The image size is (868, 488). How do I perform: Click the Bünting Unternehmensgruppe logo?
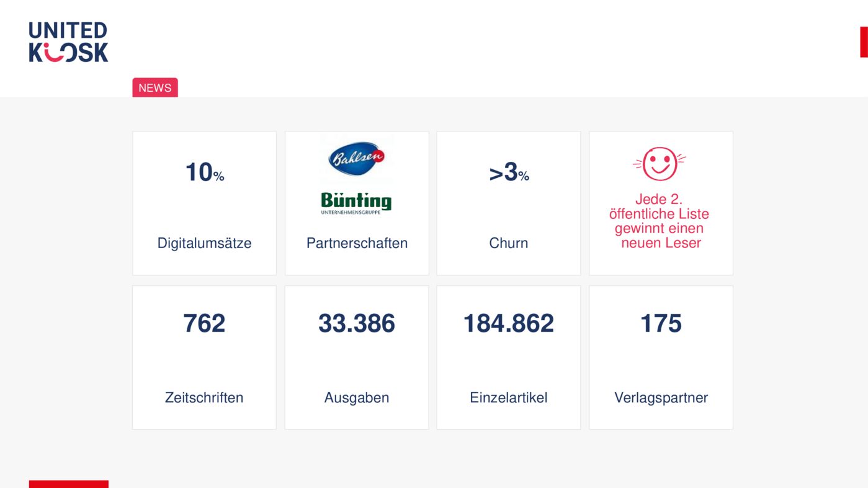click(x=356, y=203)
